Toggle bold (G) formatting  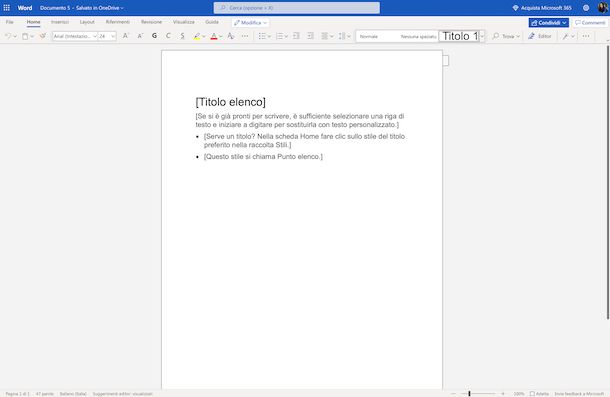click(x=154, y=36)
